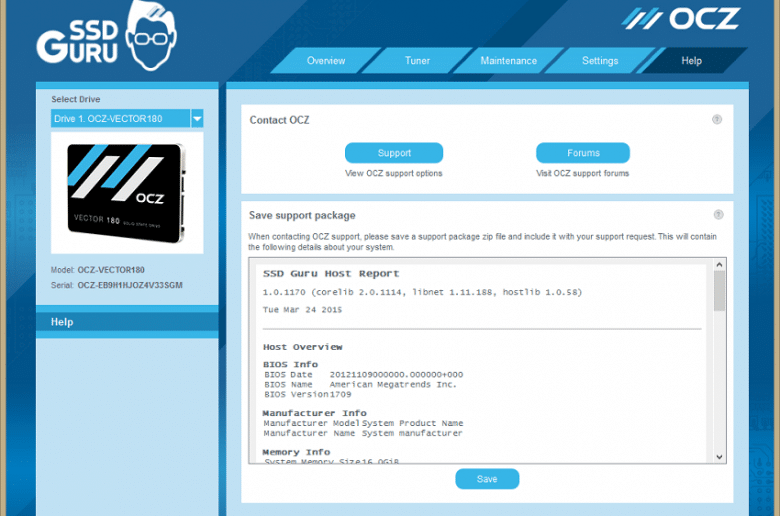Click the 'SSD Guru Host Report' heading
This screenshot has height=516, width=780.
pyautogui.click(x=331, y=274)
